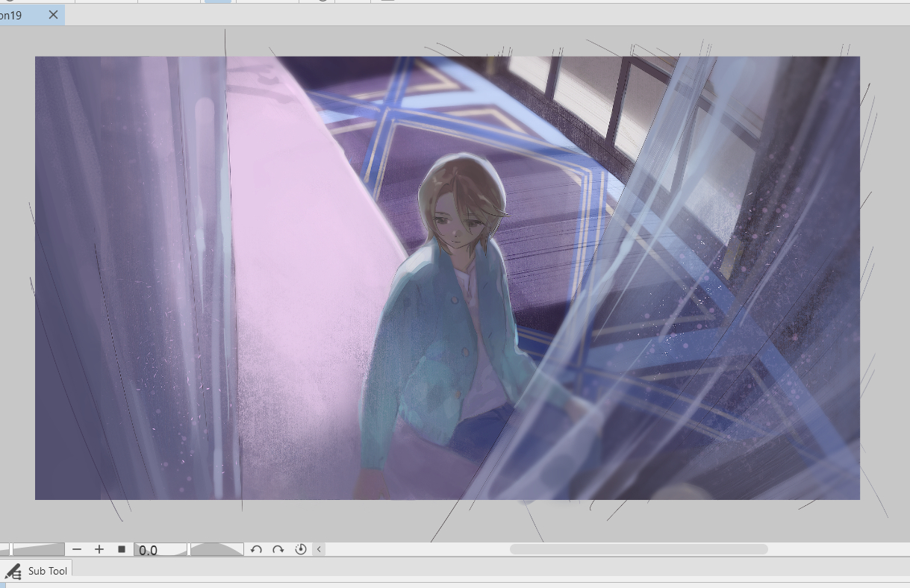The image size is (910, 588).
Task: Click the horizontal scrollbar thumb
Action: click(638, 549)
